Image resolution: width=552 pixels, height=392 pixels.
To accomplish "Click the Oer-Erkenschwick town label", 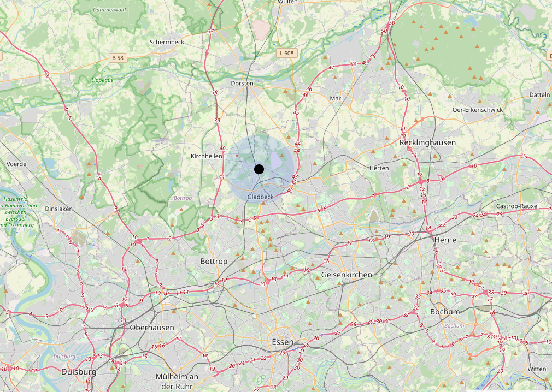I will (477, 110).
